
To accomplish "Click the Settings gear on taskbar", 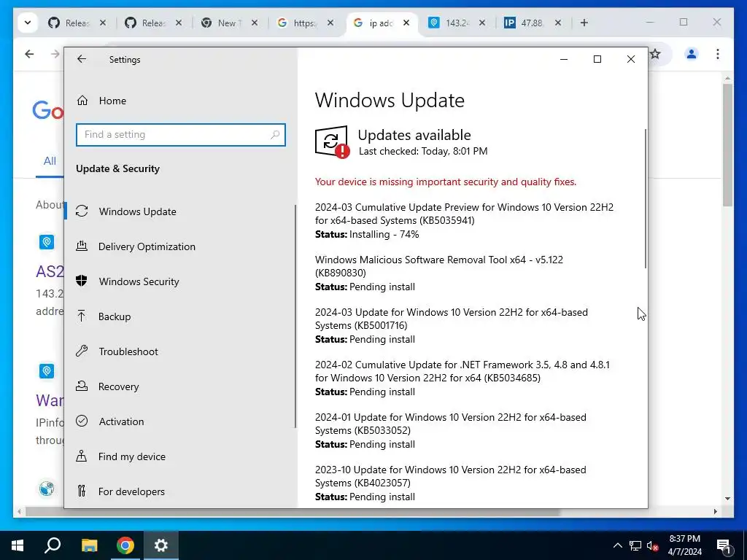I will (x=161, y=545).
